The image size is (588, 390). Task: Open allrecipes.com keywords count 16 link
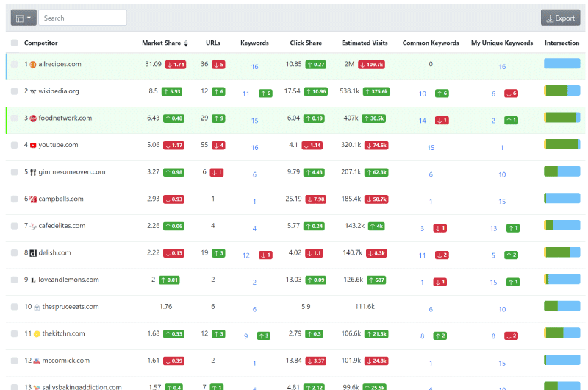pos(254,67)
